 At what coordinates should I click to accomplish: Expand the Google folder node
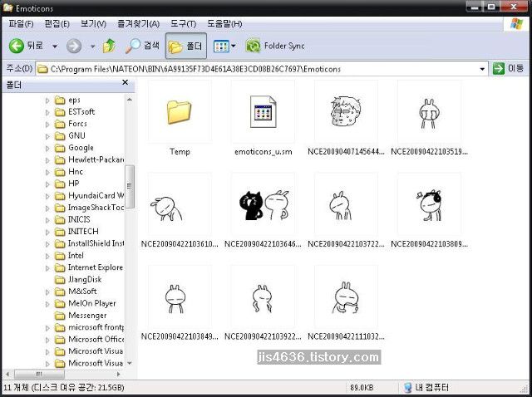47,148
